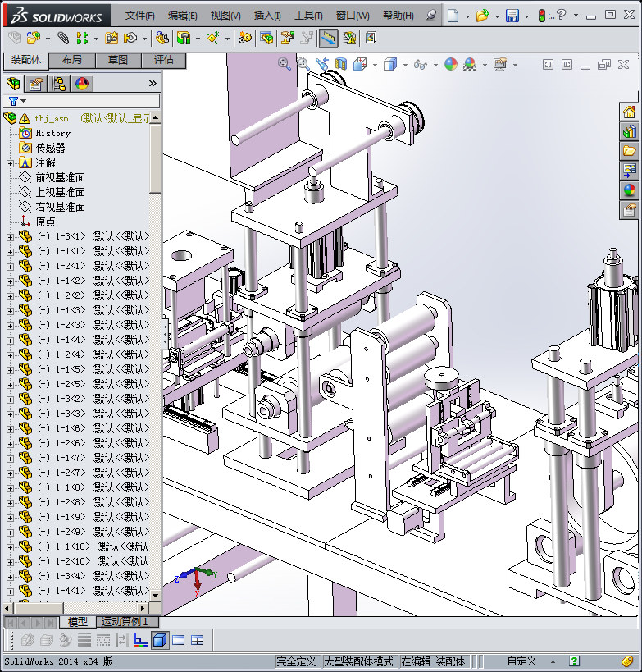Image resolution: width=642 pixels, height=672 pixels.
Task: Switch to the 运动算例1 tab
Action: coord(123,622)
